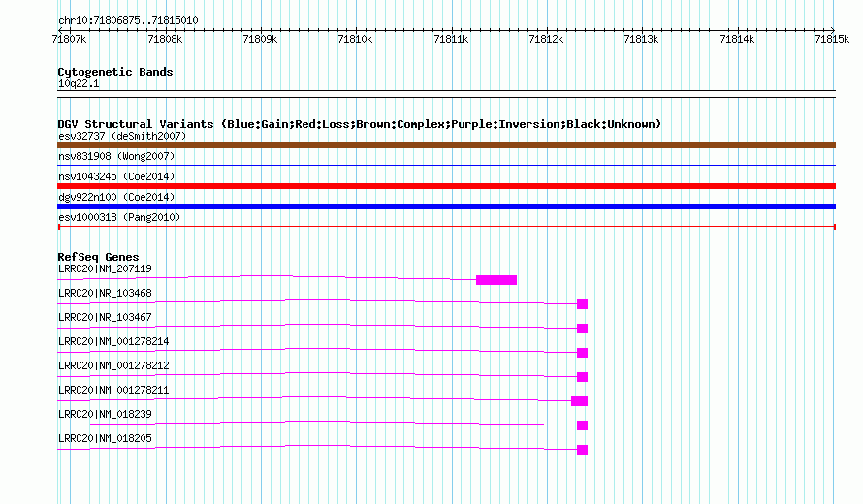Click the brown esv32737 complex variant bar

[446, 145]
